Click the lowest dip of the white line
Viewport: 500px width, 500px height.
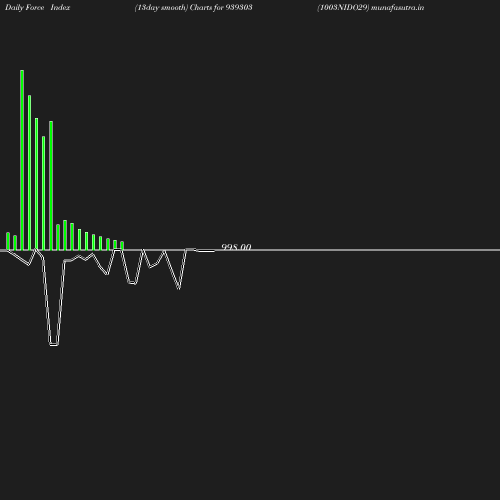[54, 344]
